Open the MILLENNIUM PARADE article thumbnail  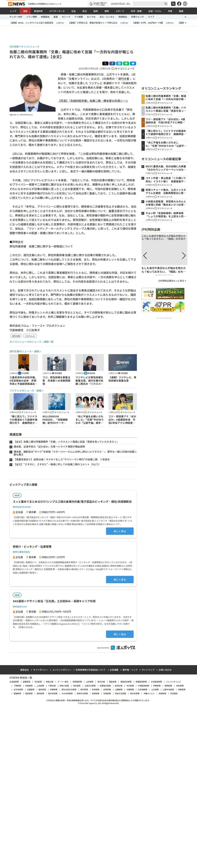pyautogui.click(x=56, y=401)
